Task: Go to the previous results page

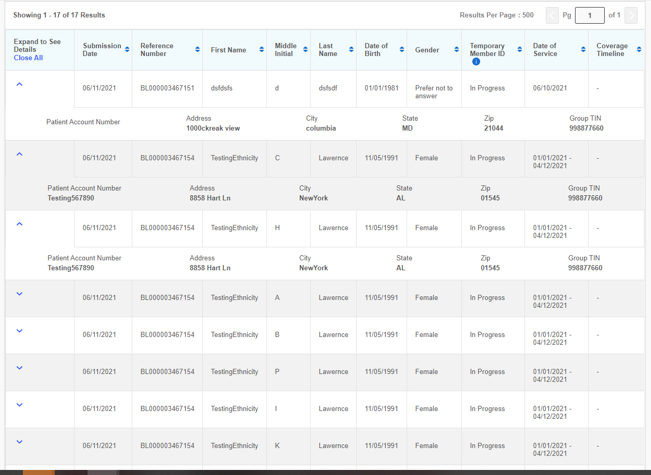Action: [x=552, y=15]
